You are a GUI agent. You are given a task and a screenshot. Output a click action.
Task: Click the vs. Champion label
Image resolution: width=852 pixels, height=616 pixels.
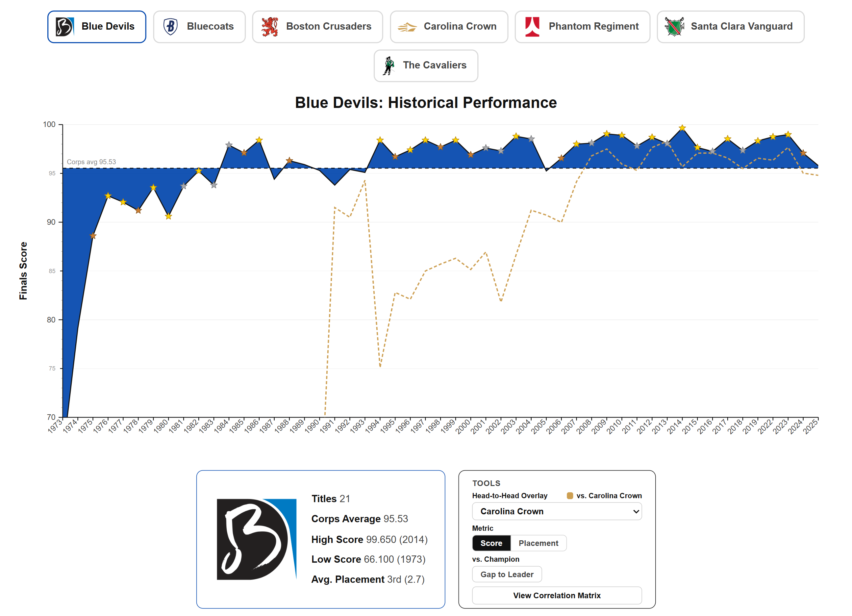click(495, 559)
